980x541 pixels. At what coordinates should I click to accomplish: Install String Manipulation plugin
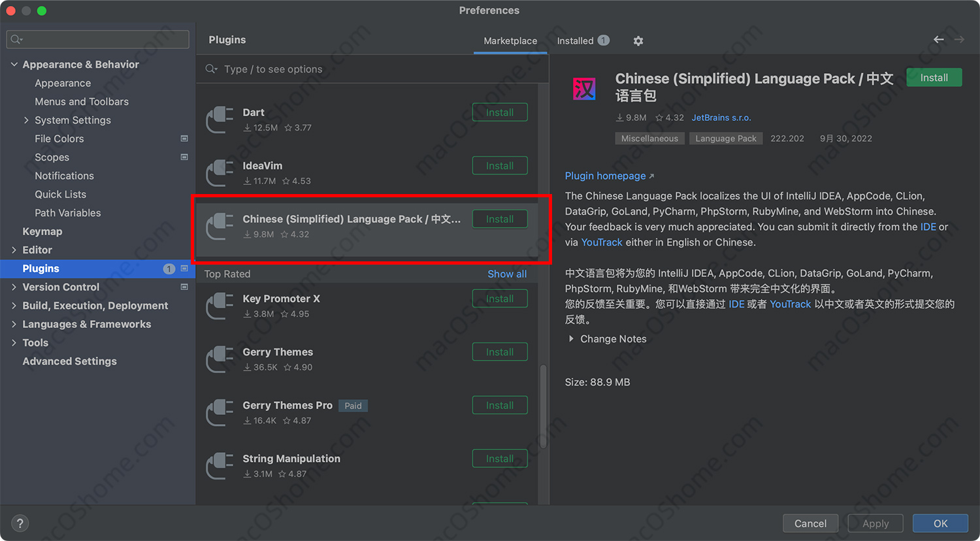click(x=500, y=459)
